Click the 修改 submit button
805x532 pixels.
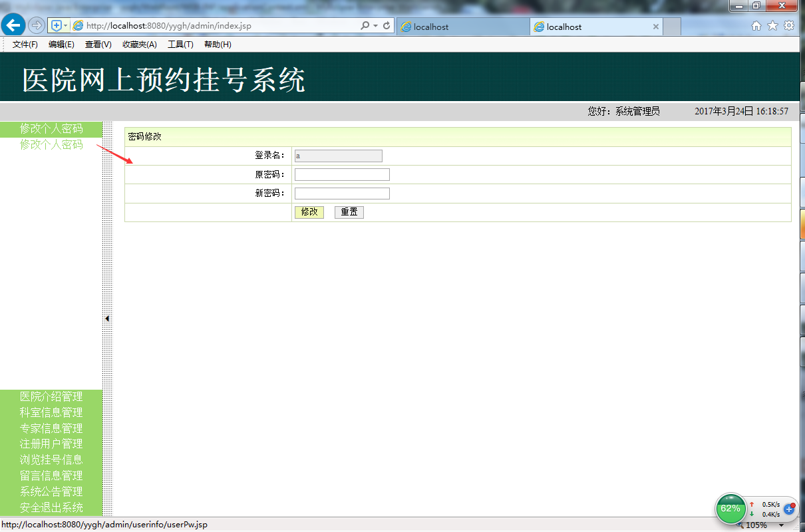pyautogui.click(x=309, y=212)
